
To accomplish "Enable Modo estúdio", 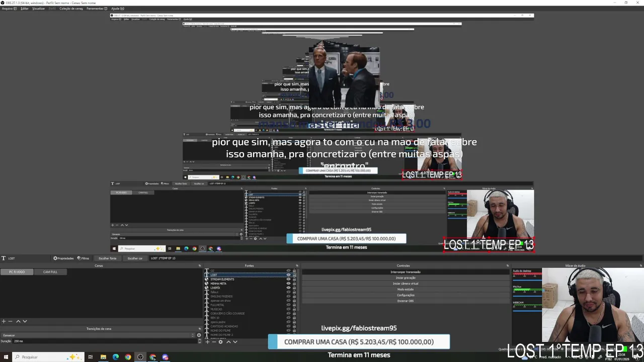I will click(x=406, y=289).
